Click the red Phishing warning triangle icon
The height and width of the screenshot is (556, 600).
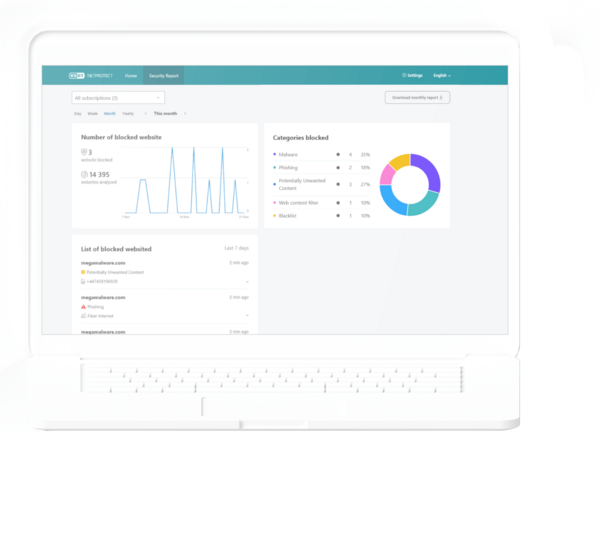83,306
